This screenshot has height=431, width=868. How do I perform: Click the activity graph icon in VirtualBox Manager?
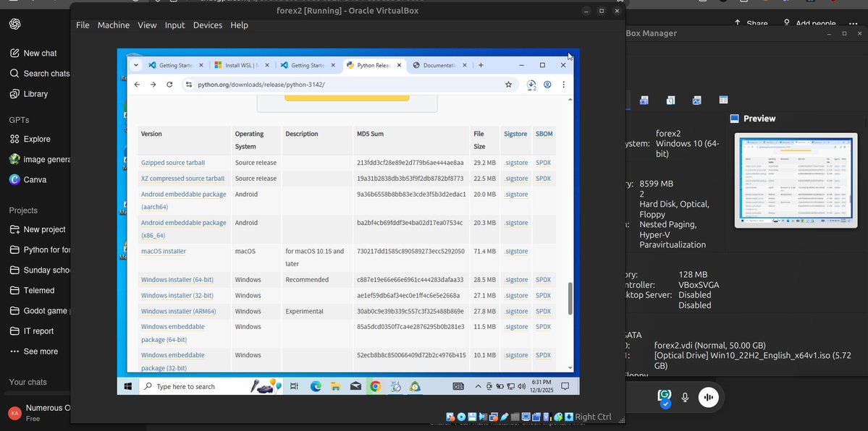(696, 100)
